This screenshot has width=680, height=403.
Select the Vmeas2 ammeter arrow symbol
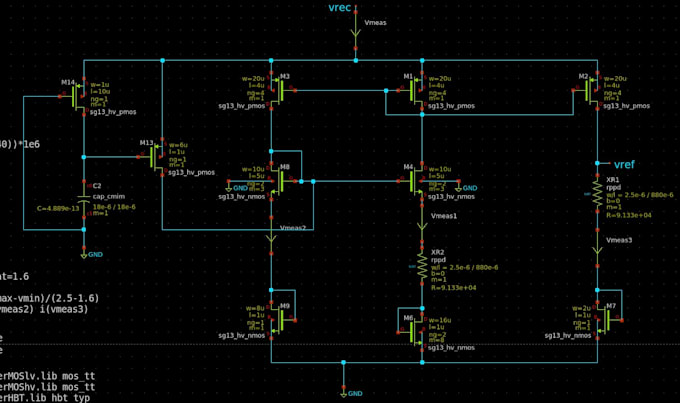[271, 235]
